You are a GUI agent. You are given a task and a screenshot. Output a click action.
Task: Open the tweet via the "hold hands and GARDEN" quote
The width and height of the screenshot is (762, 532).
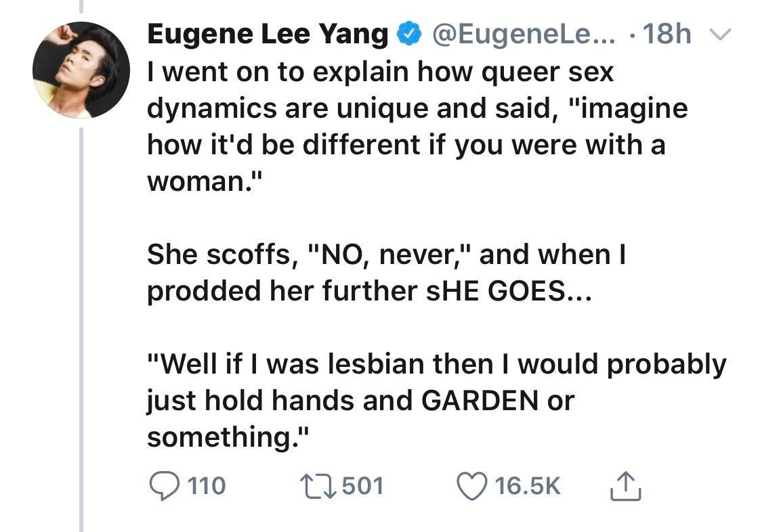(433, 401)
